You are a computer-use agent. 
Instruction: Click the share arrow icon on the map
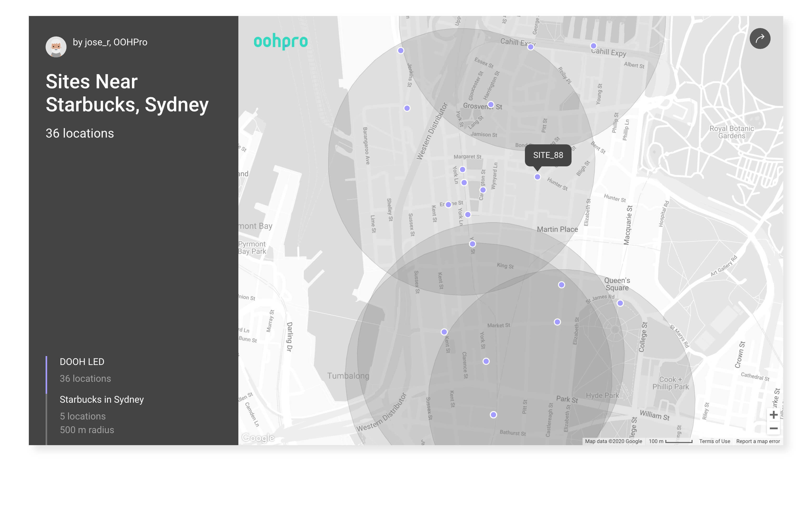pyautogui.click(x=760, y=39)
